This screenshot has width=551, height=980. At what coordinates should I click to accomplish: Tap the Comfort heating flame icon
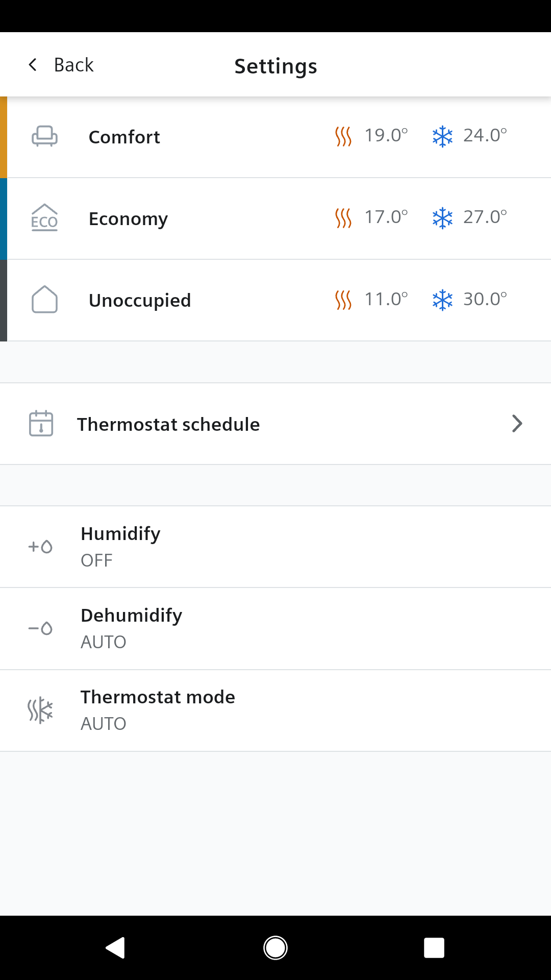coord(343,136)
